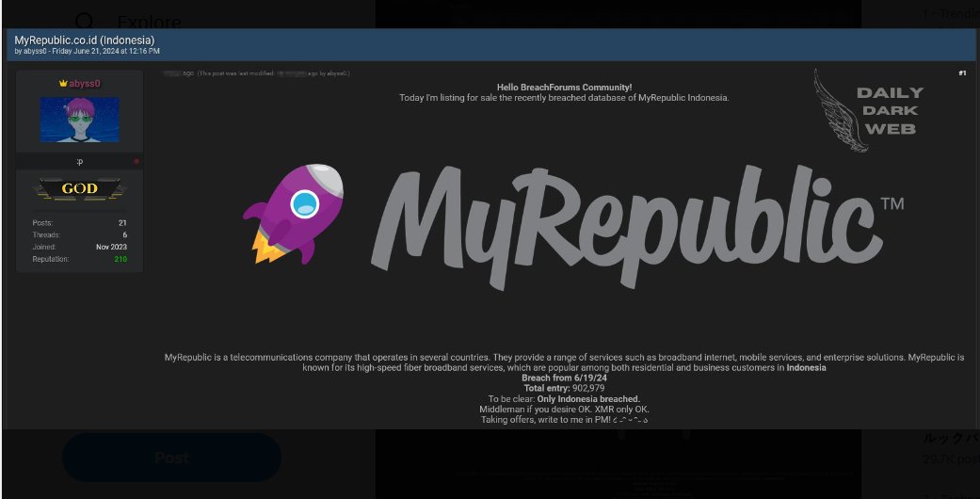The width and height of the screenshot is (980, 499).
Task: Click the abyss0 username in profile panel
Action: pyautogui.click(x=85, y=83)
